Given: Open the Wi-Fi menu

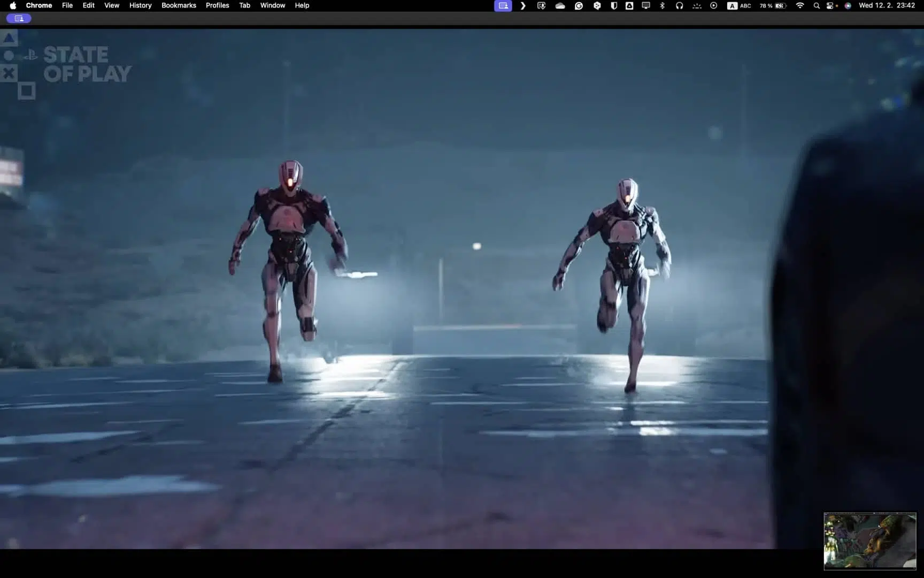Looking at the screenshot, I should tap(800, 5).
